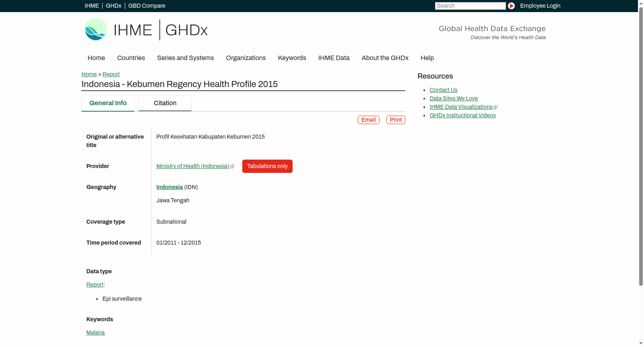
Task: Open Report link under Data type
Action: click(x=95, y=285)
